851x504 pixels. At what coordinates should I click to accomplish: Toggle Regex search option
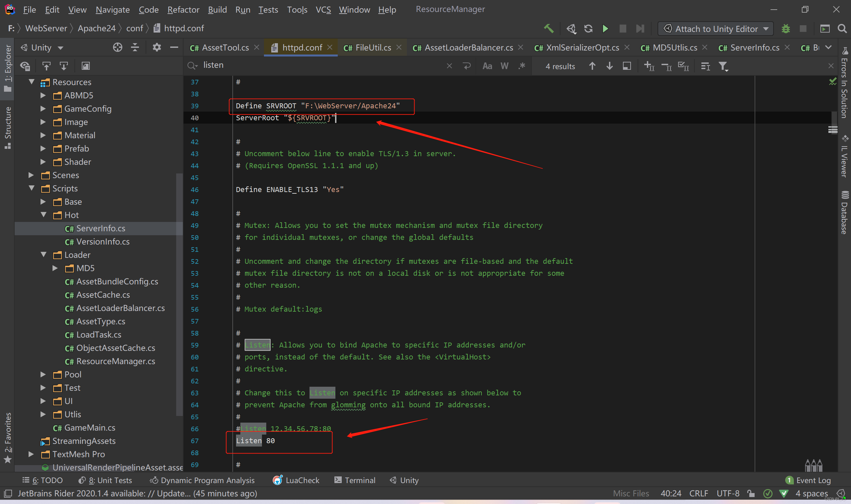tap(522, 66)
